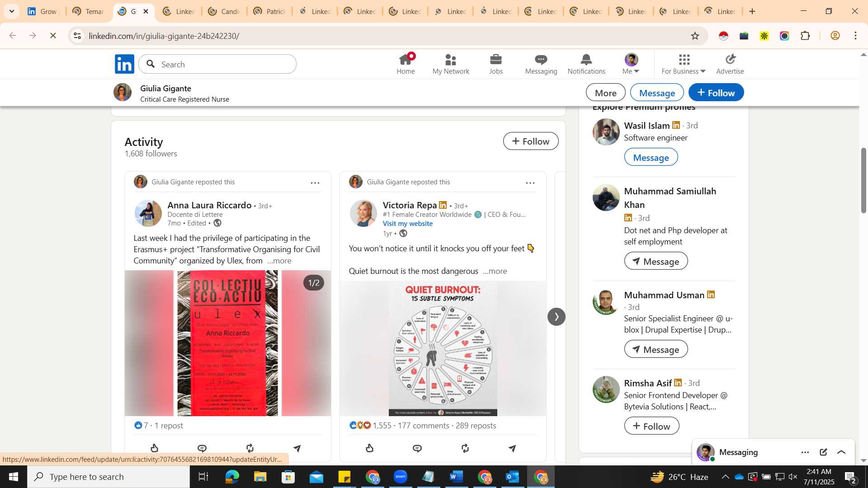The image size is (868, 488).
Task: Open Microsoft Word from taskbar
Action: pyautogui.click(x=457, y=477)
